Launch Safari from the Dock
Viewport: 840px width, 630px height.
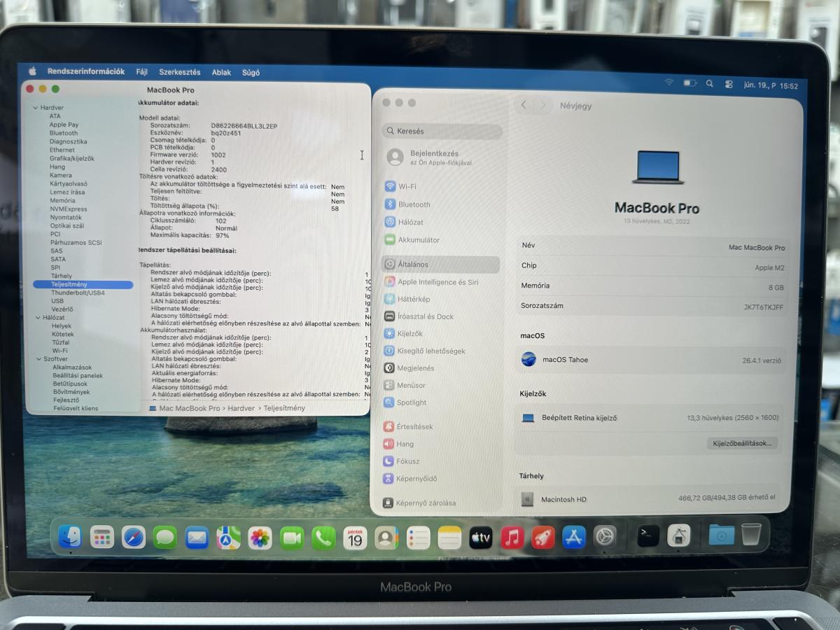click(x=134, y=538)
